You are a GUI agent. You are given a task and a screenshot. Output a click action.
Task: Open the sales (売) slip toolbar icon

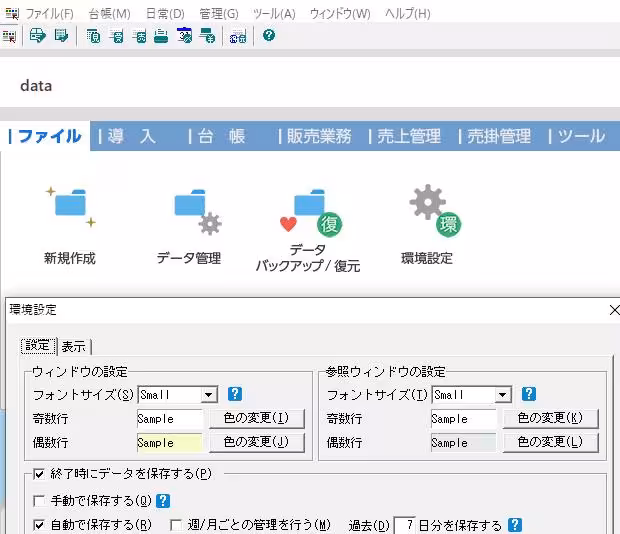139,36
